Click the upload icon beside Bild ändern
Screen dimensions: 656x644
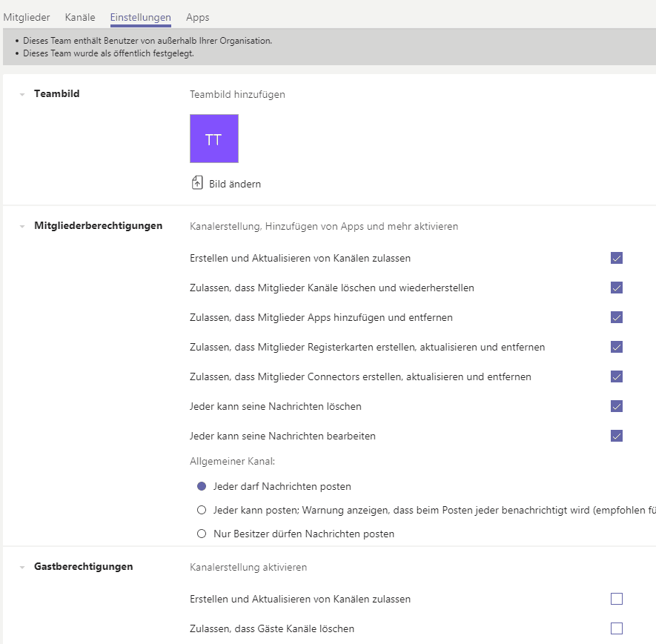click(197, 183)
